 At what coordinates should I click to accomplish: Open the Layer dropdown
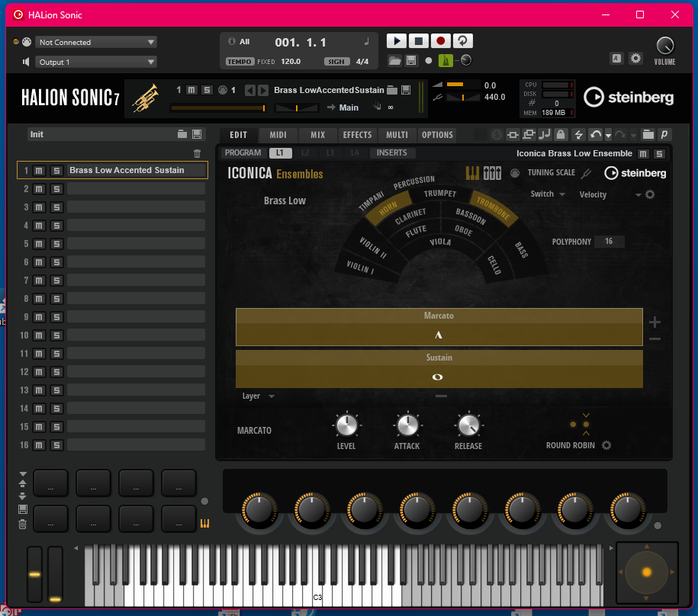258,396
